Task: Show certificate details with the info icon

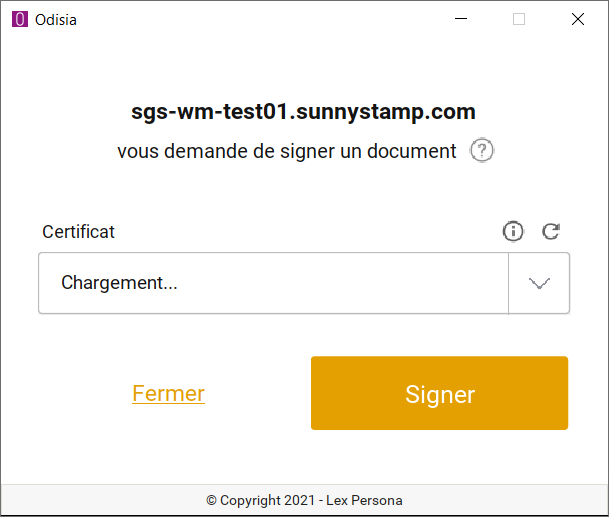Action: pos(513,232)
